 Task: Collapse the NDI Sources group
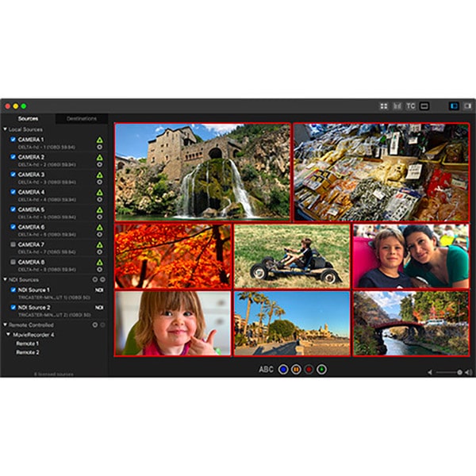click(x=4, y=279)
